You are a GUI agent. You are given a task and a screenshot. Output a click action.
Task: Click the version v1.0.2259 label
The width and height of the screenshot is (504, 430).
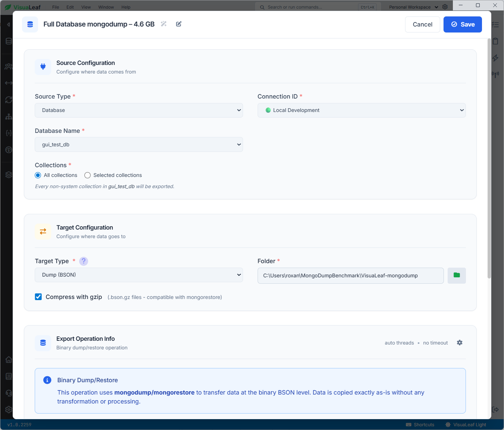pos(19,425)
